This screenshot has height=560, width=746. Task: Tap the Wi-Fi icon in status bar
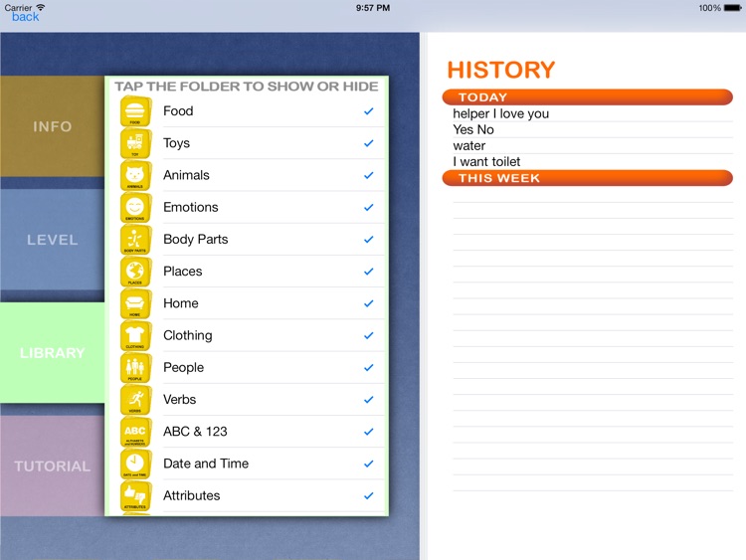[41, 7]
